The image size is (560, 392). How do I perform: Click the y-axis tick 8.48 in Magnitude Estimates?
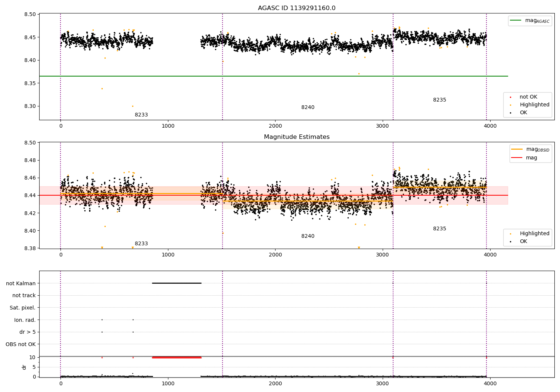29,161
